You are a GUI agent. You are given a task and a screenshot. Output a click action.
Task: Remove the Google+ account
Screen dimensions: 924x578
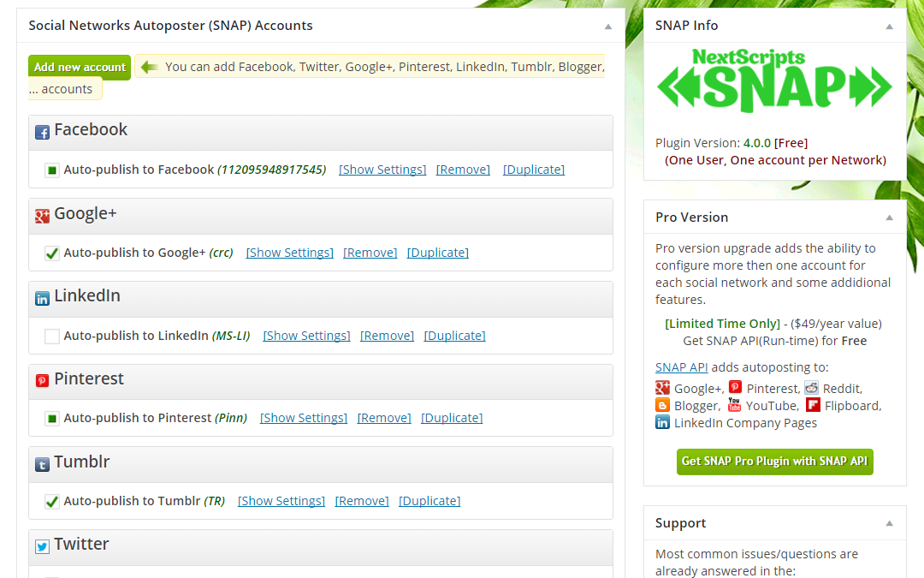click(x=370, y=253)
